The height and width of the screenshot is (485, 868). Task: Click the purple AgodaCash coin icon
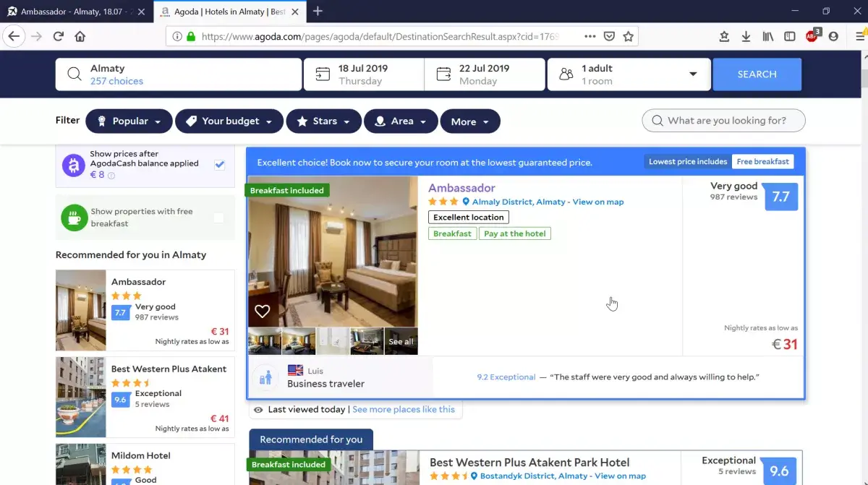point(73,166)
